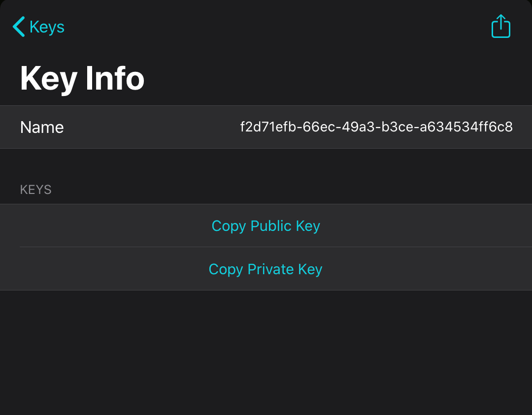Screen dimensions: 532x415
Task: Click the word "Public" in Copy Public Key
Action: [x=271, y=226]
